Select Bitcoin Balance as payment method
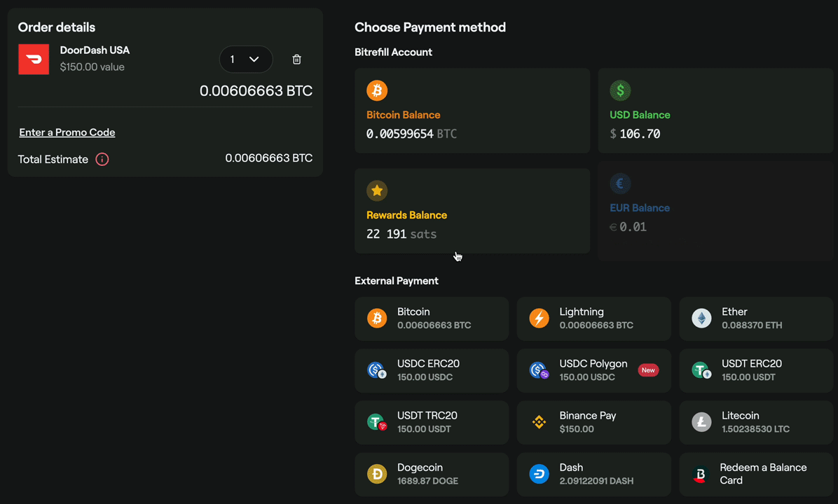 (x=472, y=111)
